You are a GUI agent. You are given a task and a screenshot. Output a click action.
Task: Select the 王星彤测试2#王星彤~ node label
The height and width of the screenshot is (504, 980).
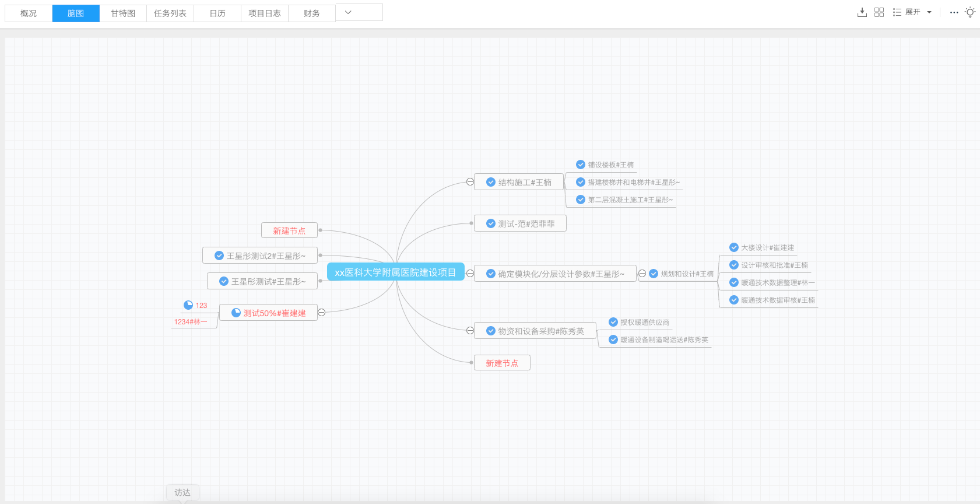coord(266,256)
